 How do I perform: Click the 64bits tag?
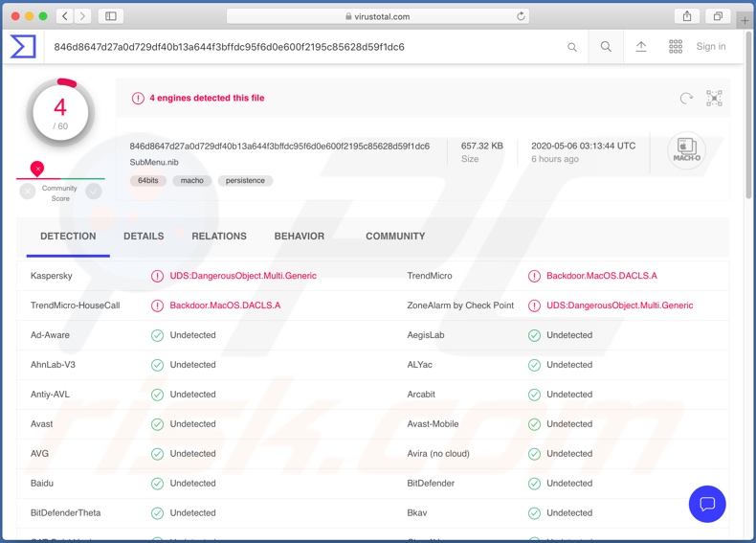pyautogui.click(x=148, y=180)
